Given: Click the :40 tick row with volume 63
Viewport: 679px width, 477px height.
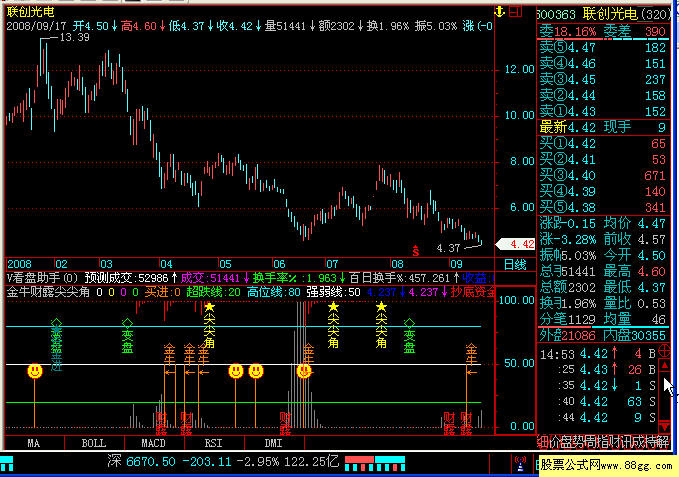Looking at the screenshot, I should point(598,402).
